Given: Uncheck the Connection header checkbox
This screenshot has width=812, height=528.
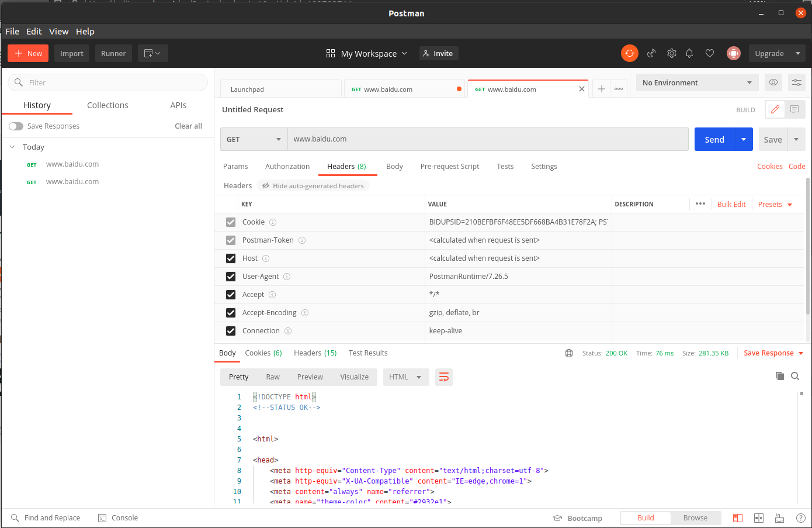Looking at the screenshot, I should (231, 331).
